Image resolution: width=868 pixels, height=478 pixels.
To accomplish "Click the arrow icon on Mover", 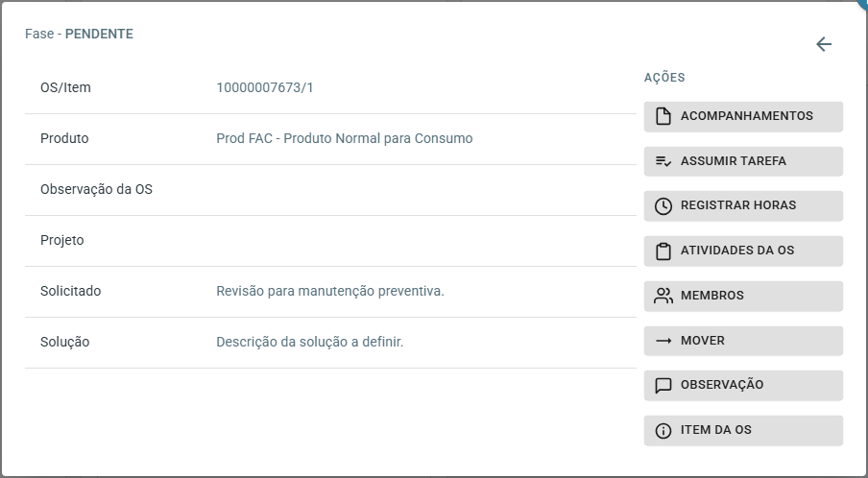I will click(x=663, y=341).
